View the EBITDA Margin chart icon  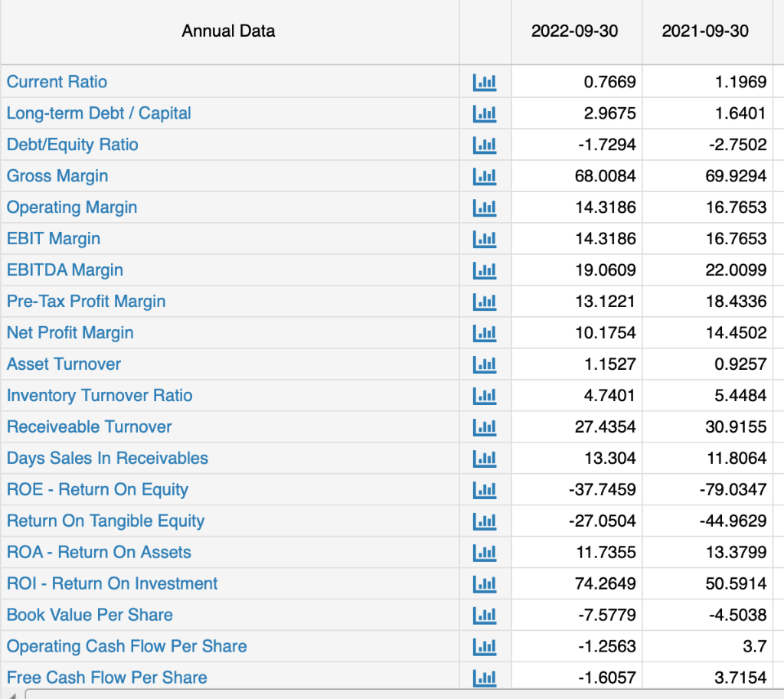tap(485, 269)
